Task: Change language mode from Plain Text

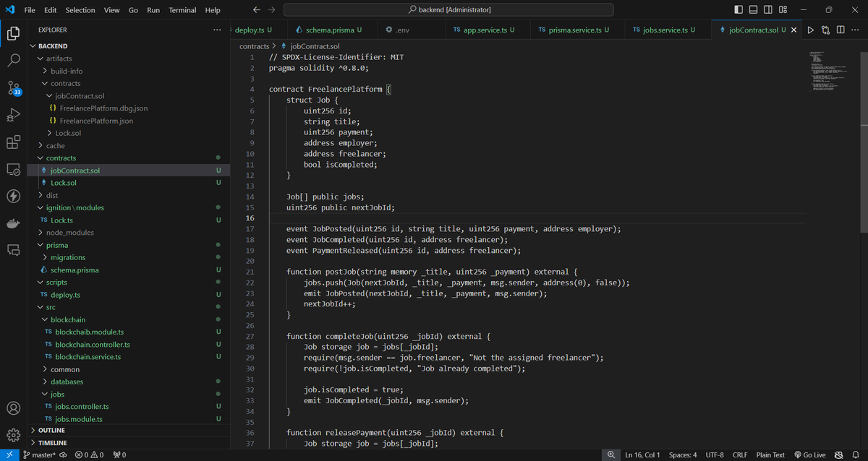Action: pos(770,454)
